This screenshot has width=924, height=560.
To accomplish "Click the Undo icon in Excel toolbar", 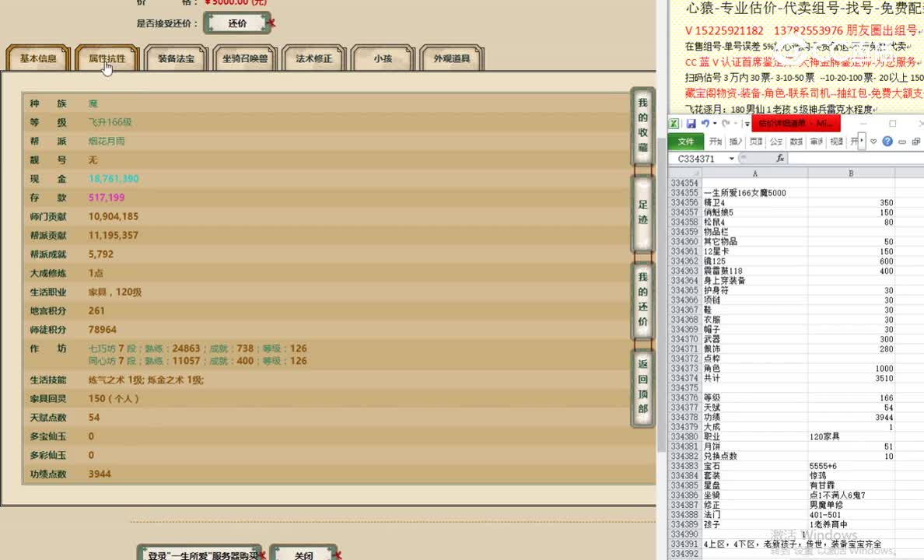I will [x=704, y=123].
